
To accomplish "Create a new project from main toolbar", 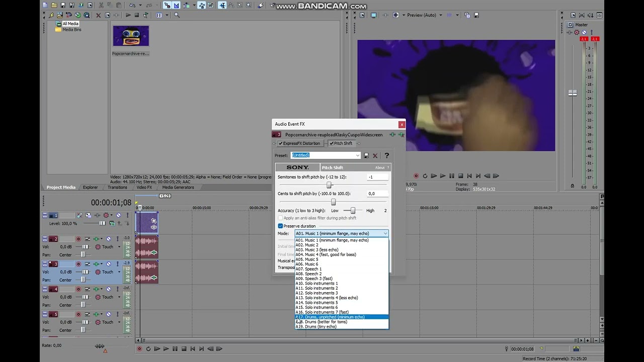I will pos(45,5).
